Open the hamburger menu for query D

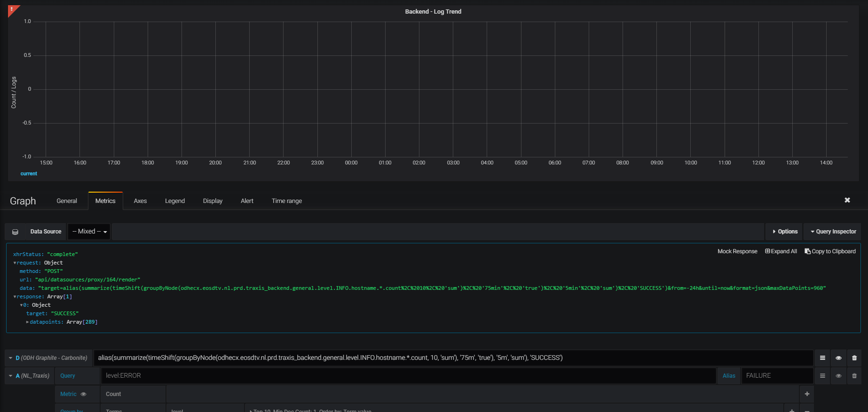822,358
